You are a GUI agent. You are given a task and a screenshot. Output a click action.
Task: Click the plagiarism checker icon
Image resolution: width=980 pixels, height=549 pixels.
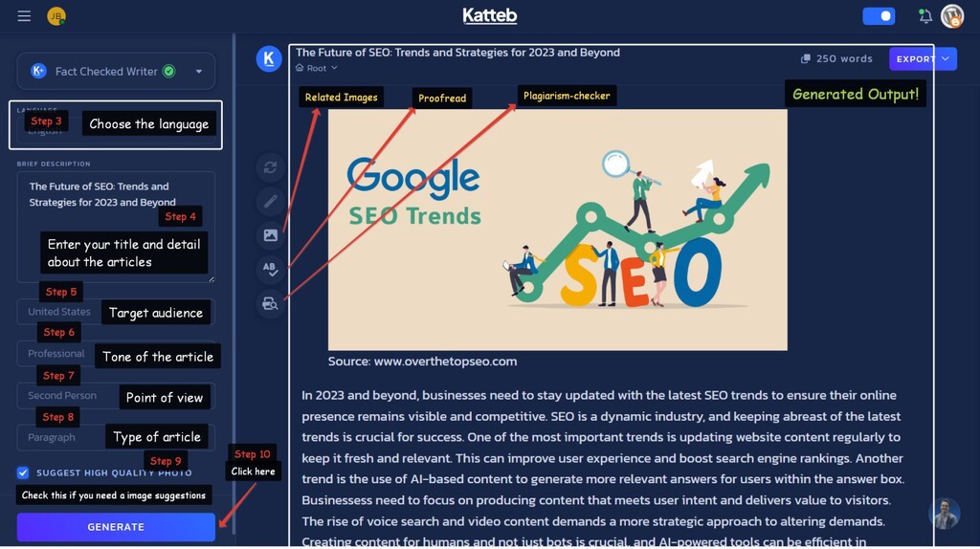coord(270,303)
